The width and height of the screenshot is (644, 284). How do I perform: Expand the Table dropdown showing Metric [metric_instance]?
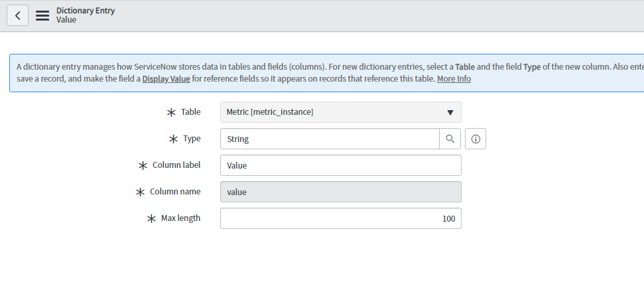tap(340, 112)
